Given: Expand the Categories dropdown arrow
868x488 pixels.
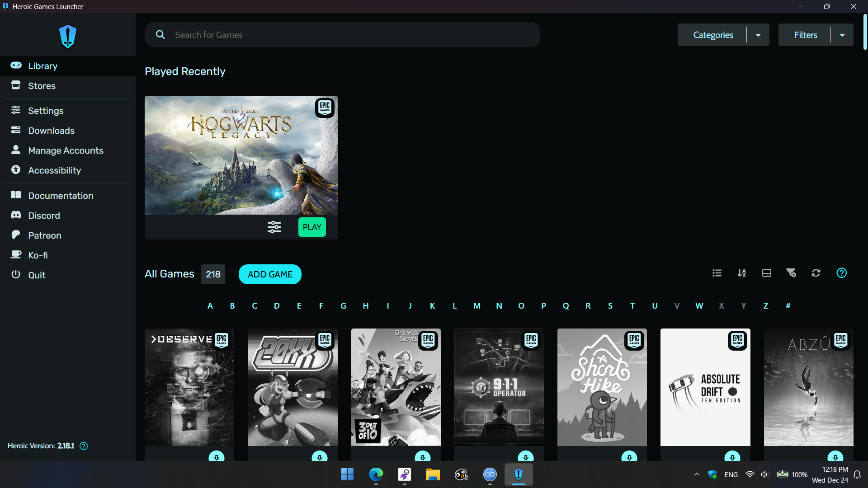Looking at the screenshot, I should 758,35.
